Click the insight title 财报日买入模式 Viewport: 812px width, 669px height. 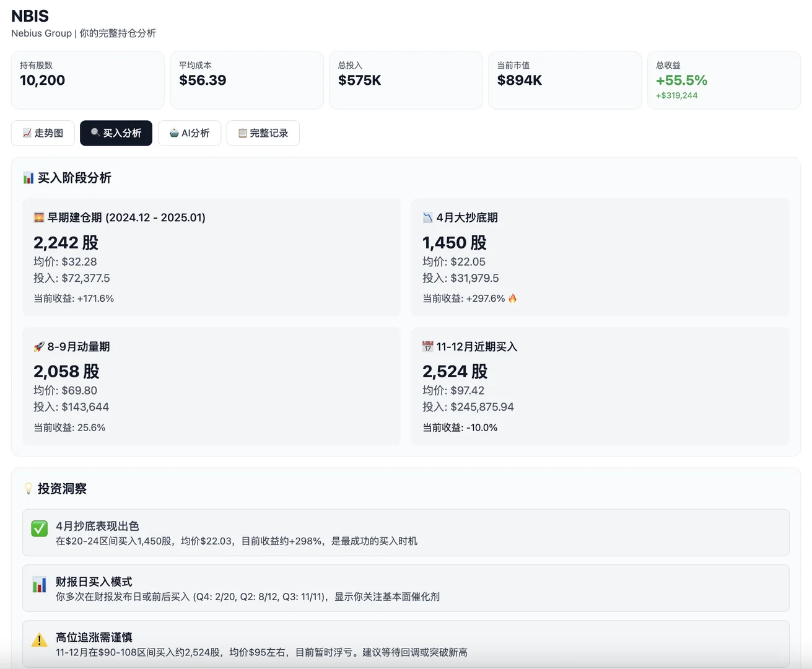[94, 582]
